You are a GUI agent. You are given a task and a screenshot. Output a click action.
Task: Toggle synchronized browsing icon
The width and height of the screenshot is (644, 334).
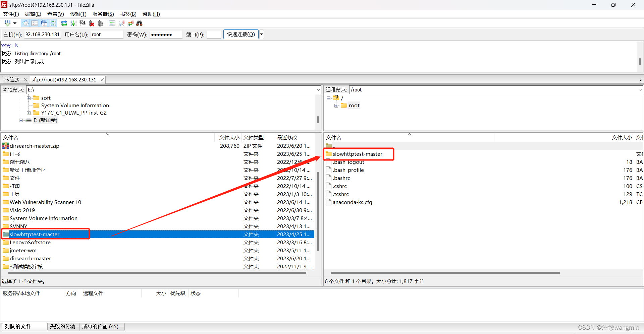(130, 23)
